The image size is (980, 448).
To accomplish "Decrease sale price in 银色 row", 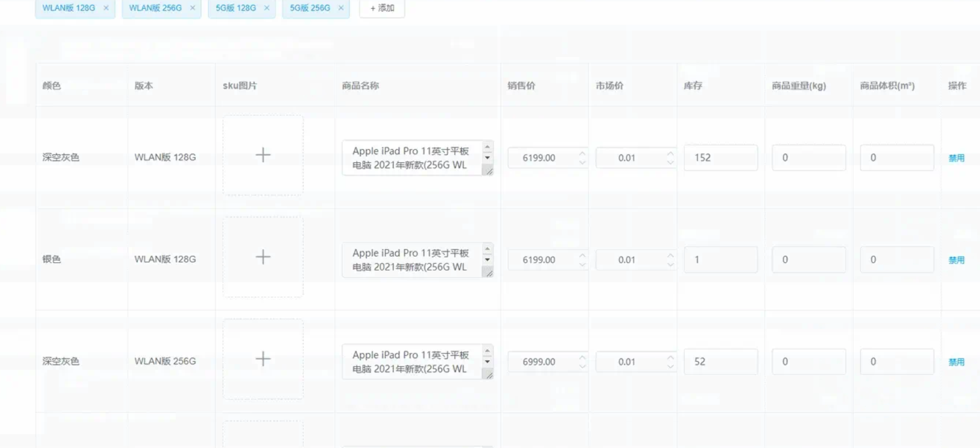I will click(582, 265).
